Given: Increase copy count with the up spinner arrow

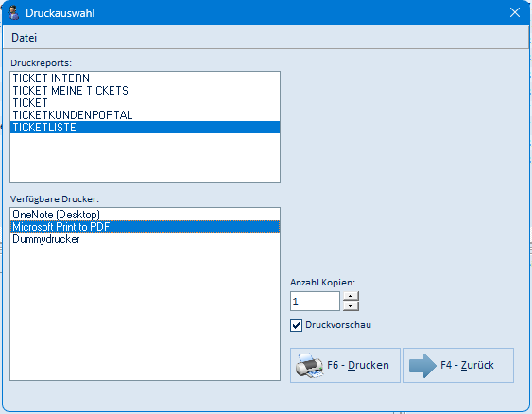Looking at the screenshot, I should [351, 296].
